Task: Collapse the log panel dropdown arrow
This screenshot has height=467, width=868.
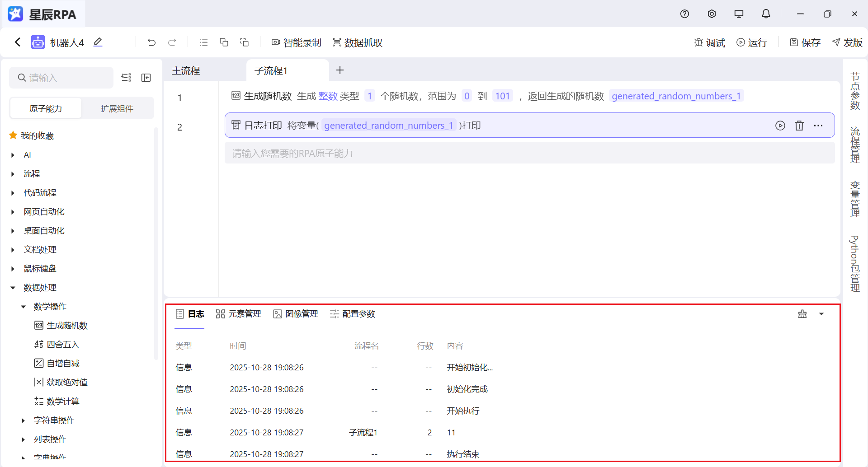Action: pyautogui.click(x=821, y=314)
